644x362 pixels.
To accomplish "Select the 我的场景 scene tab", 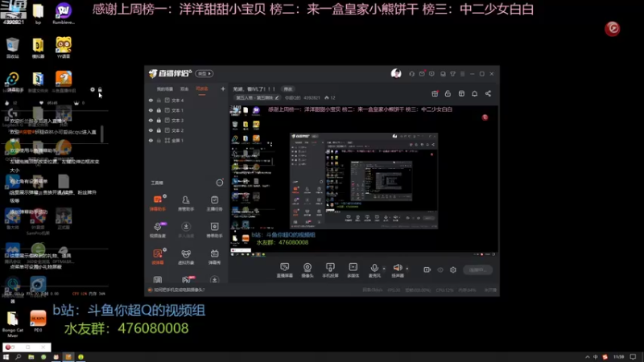I will (x=165, y=88).
